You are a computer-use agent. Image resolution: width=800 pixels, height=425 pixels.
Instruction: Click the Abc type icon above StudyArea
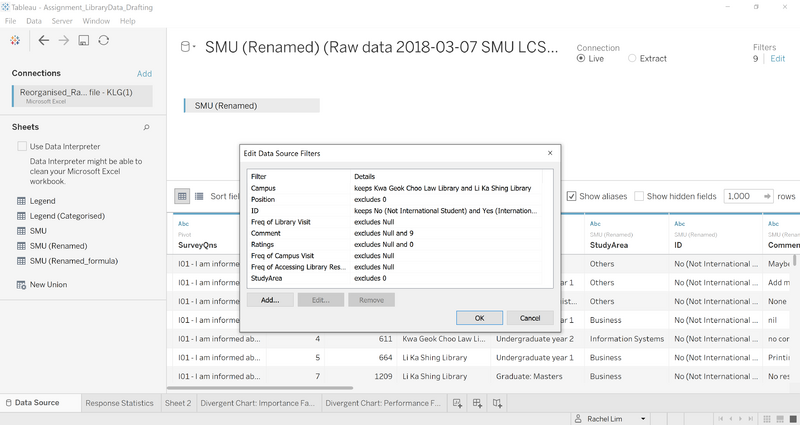(x=595, y=223)
